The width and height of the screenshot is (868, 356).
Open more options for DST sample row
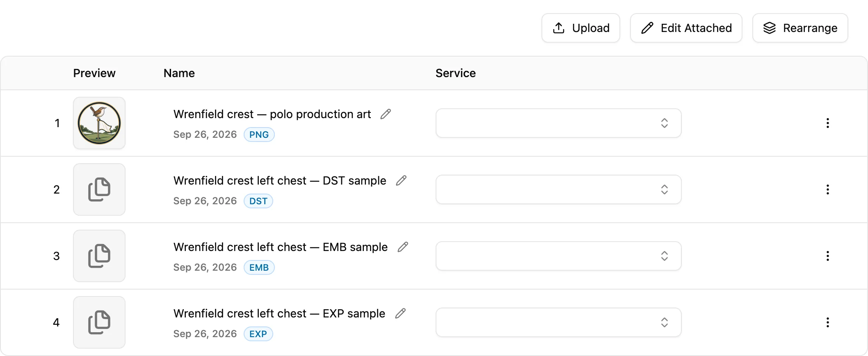click(828, 189)
